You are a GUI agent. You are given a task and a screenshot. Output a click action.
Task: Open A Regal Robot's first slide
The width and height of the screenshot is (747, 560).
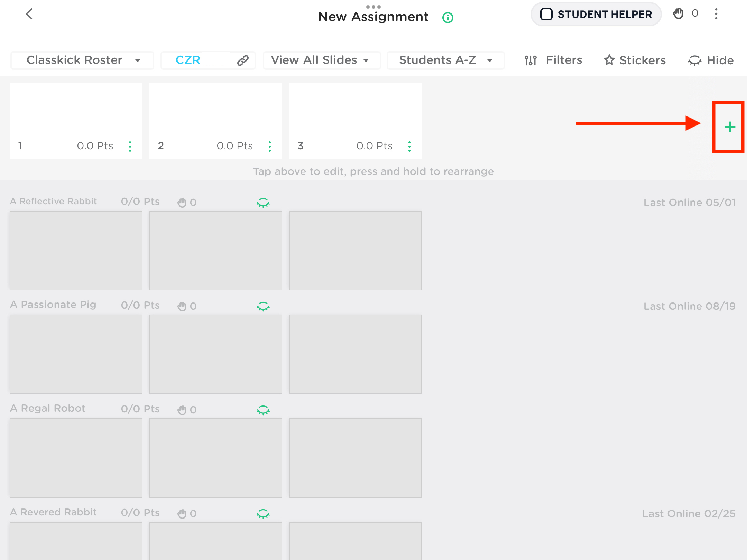76,458
